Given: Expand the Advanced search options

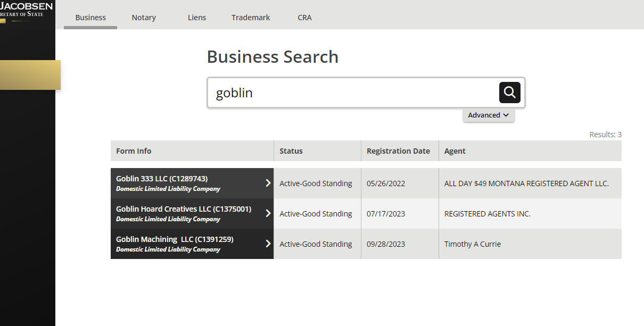Looking at the screenshot, I should coord(489,115).
